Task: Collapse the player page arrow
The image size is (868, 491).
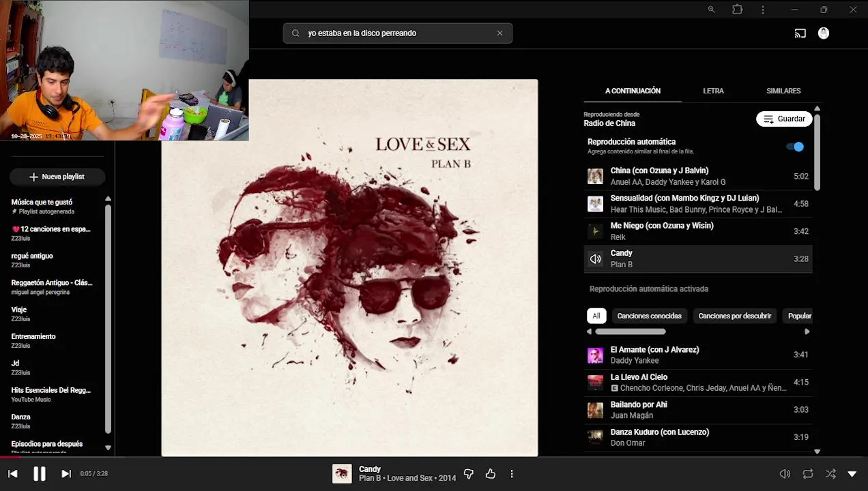Action: coord(852,473)
